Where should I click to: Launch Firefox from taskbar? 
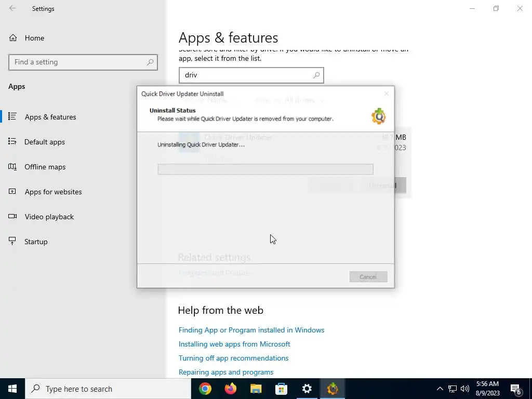(x=230, y=389)
